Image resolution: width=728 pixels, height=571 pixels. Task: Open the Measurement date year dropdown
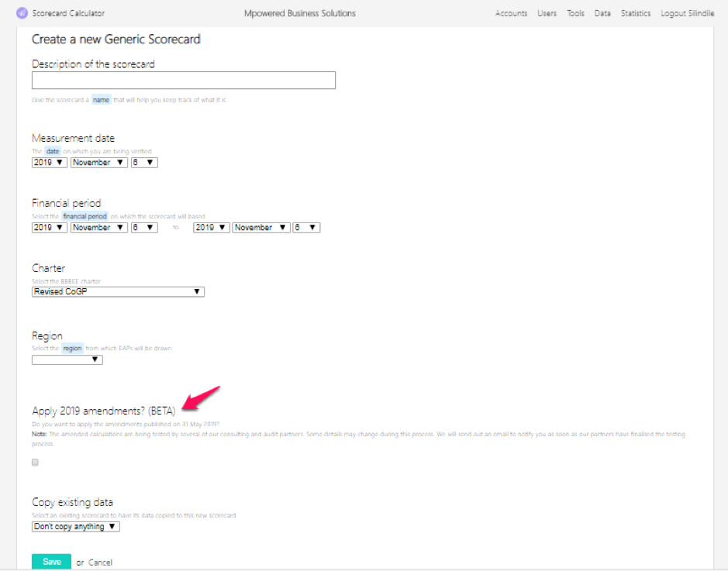coord(49,163)
